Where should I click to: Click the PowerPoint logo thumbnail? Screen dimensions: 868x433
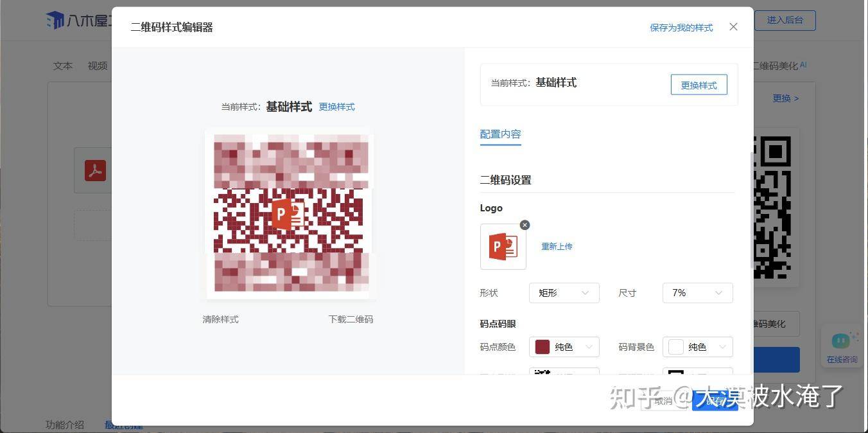point(503,247)
